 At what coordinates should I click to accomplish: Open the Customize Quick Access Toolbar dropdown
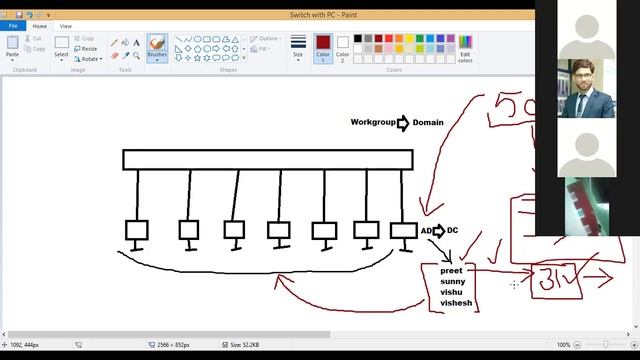48,15
